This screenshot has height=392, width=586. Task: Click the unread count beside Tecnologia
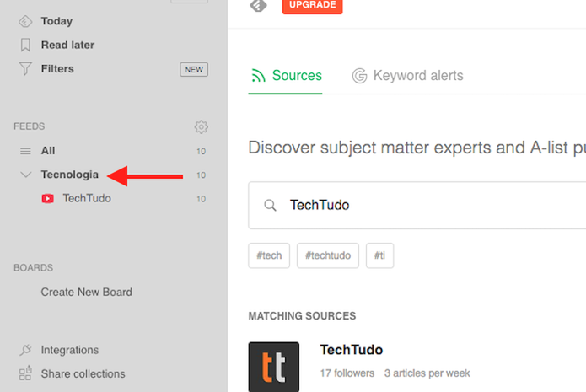(201, 175)
